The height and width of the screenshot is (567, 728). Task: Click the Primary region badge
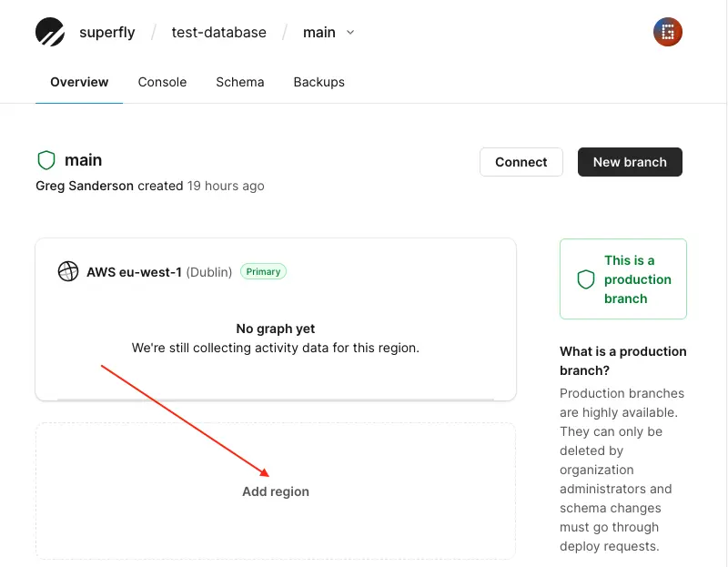coord(263,271)
